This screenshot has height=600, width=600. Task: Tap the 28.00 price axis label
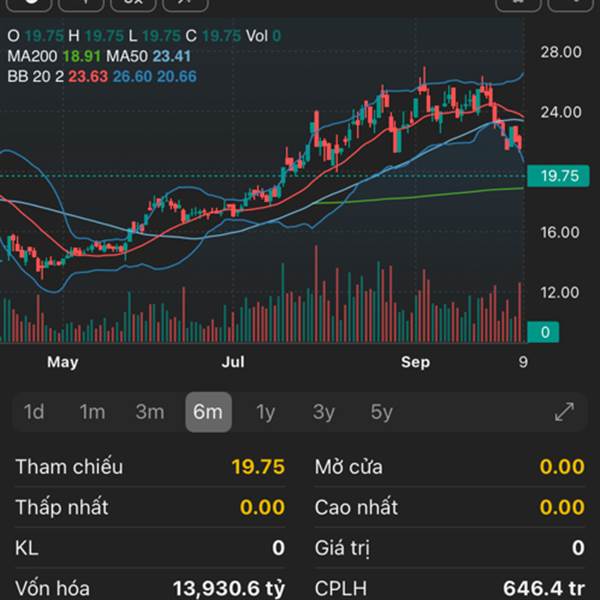561,52
